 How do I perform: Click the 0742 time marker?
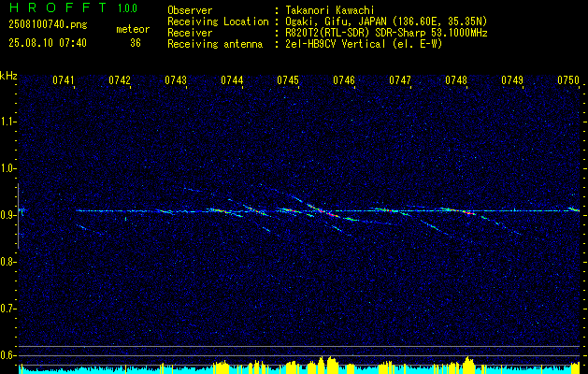120,79
